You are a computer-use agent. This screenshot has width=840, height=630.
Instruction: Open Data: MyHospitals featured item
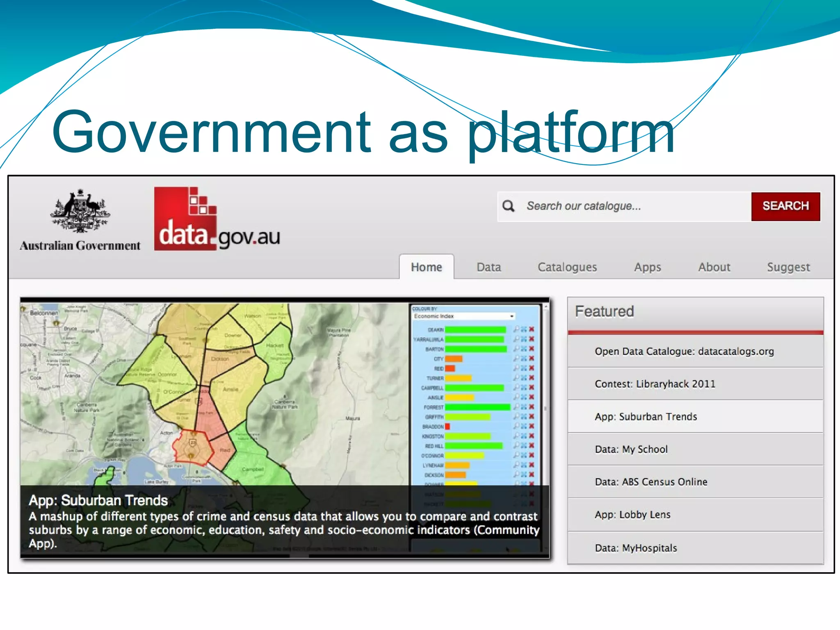[696, 548]
